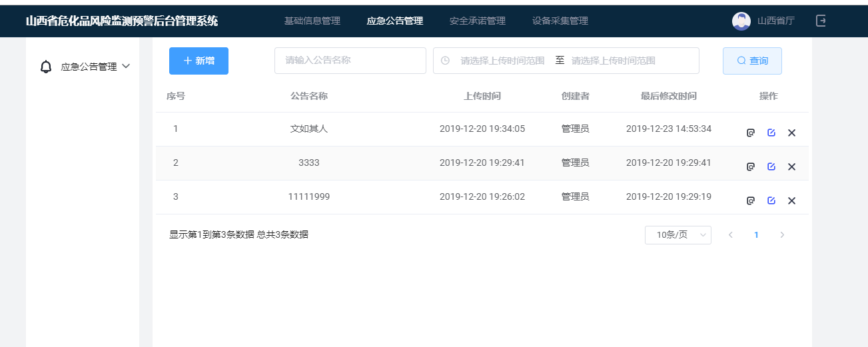
Task: View details icon for row 文如其人
Action: tap(750, 133)
